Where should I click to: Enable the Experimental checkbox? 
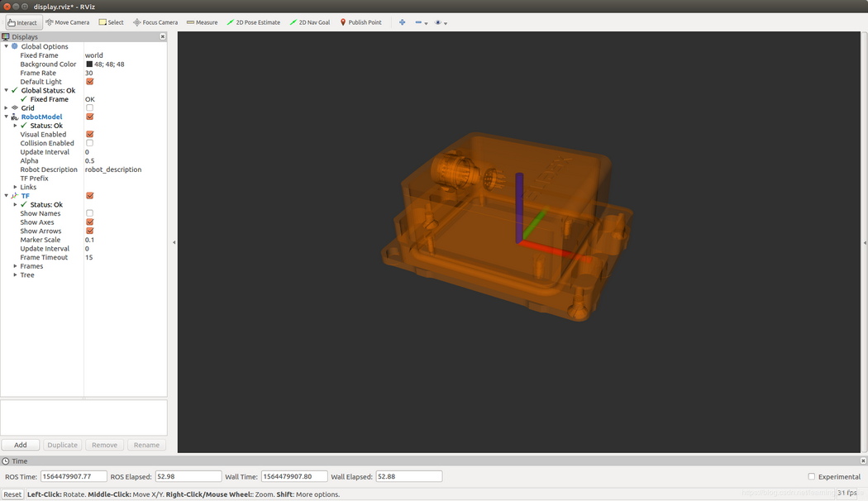(812, 477)
